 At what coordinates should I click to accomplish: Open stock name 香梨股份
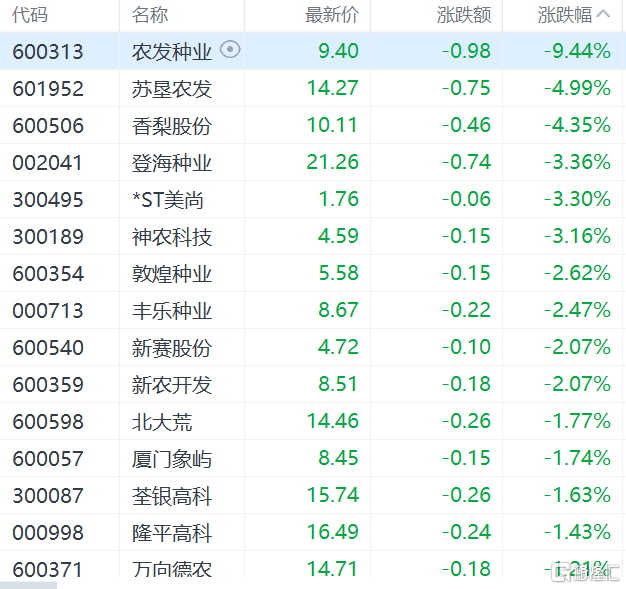coord(172,126)
